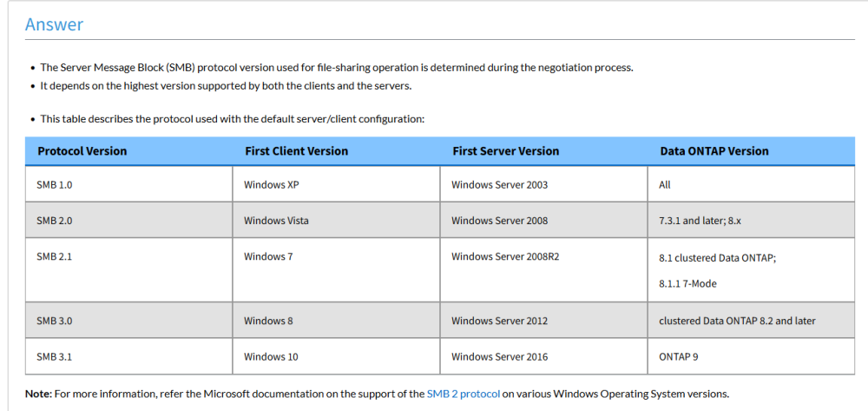Click the SMB 1.0 table cell
868x411 pixels.
(128, 184)
